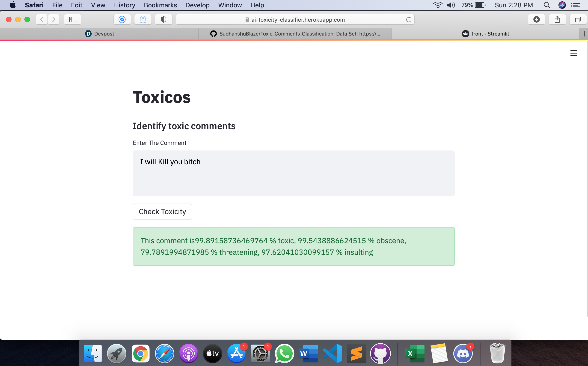
Task: Open the Streamlit hamburger menu
Action: (x=573, y=53)
